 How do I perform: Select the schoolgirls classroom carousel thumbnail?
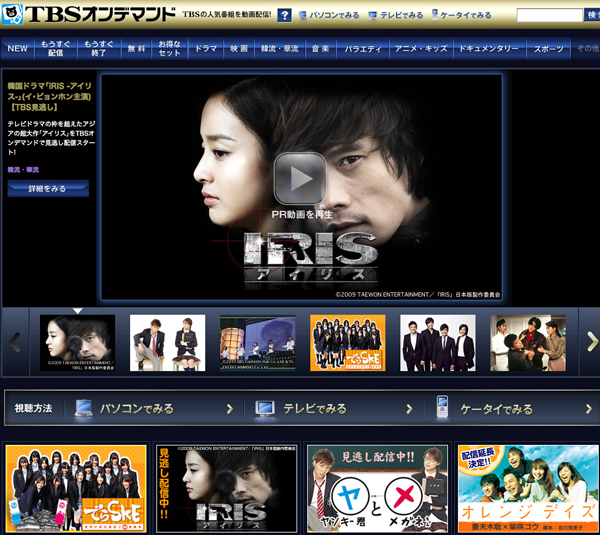pyautogui.click(x=347, y=343)
